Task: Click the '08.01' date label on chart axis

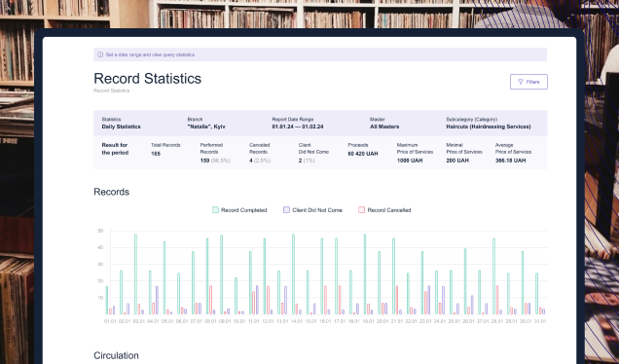Action: click(210, 321)
